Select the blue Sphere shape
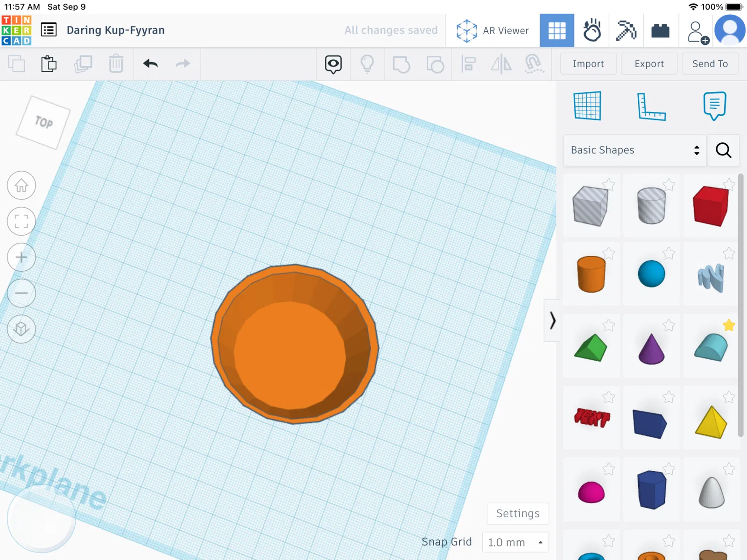Screen dimensions: 747x560 click(x=651, y=274)
